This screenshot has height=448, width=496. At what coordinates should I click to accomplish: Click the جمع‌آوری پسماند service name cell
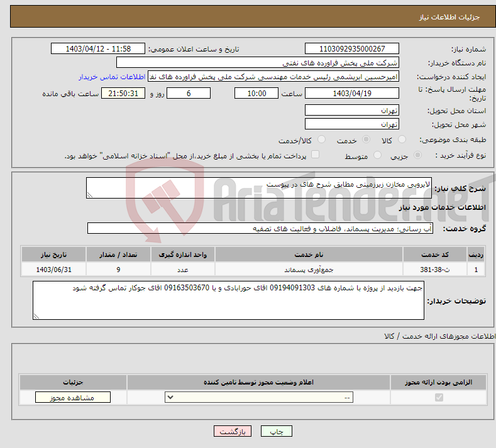[x=309, y=270]
